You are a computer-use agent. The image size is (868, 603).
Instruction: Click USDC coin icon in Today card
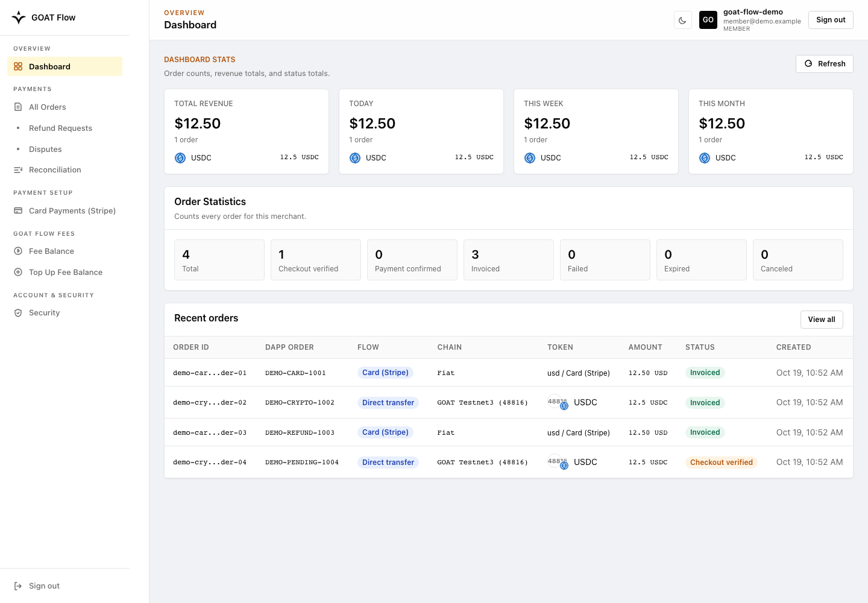(x=355, y=158)
